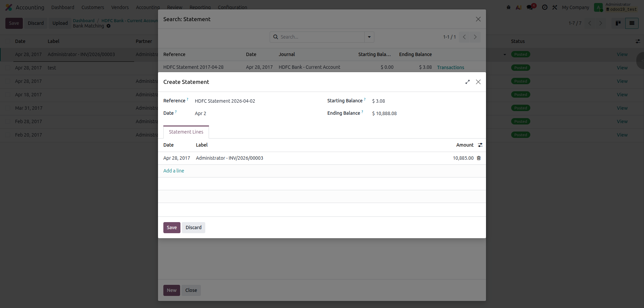The height and width of the screenshot is (308, 644).
Task: Click Close in Search: Statement dialog
Action: 191,290
